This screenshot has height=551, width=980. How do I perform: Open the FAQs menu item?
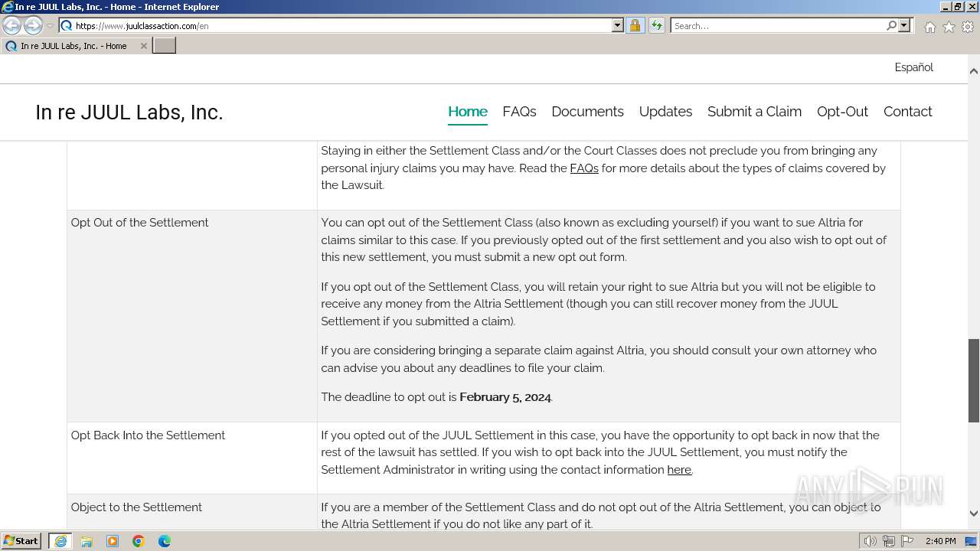click(519, 112)
